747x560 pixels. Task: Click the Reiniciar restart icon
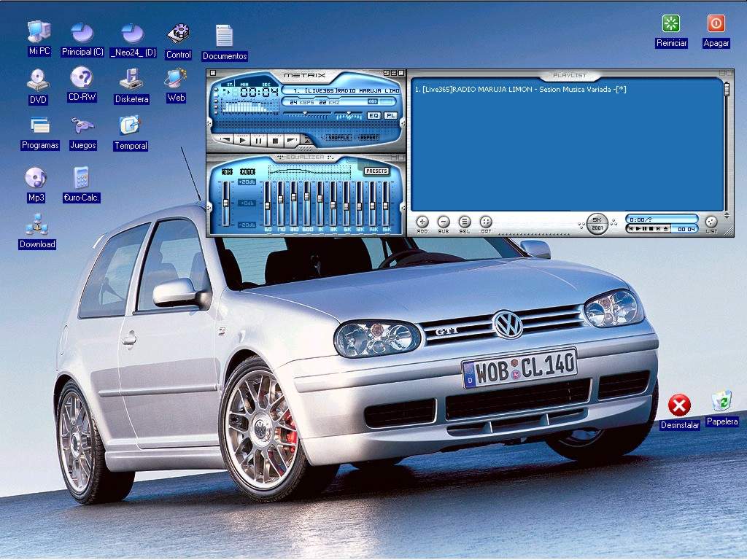tap(671, 31)
